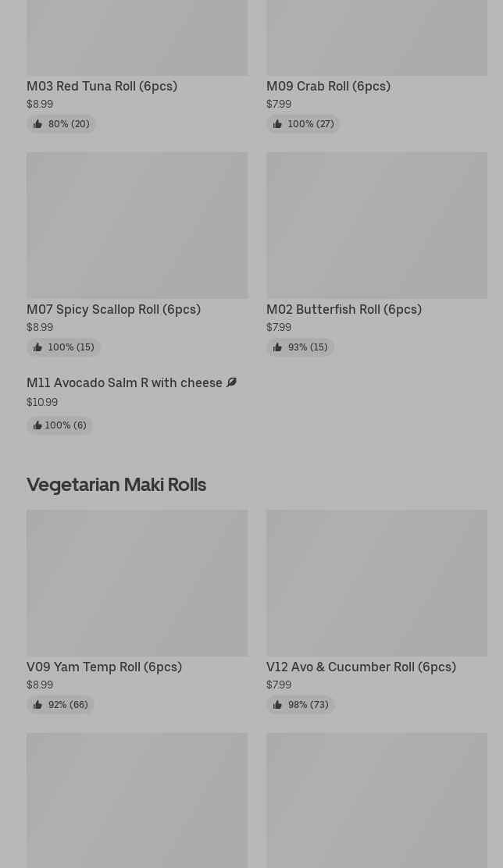Click thumbs-up icon under V12 Avo & Cucumber Roll
503x868 pixels.
coord(277,705)
